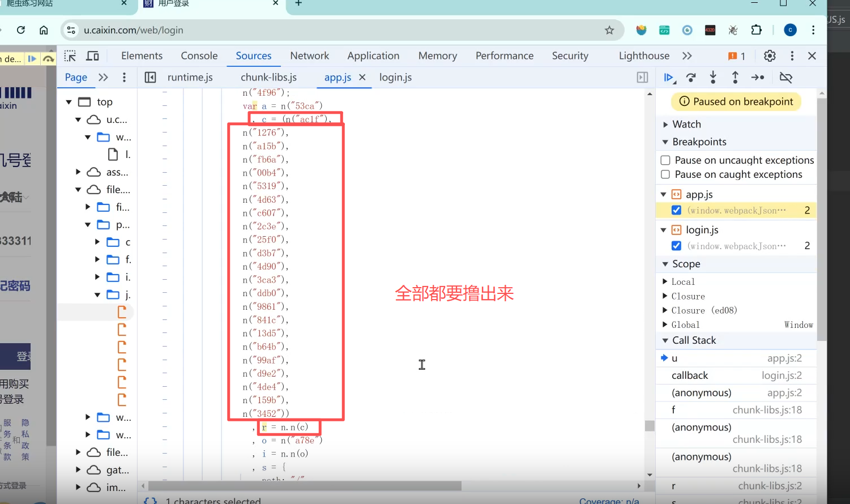Open browser extensions puzzle icon
The image size is (850, 504).
tap(756, 30)
